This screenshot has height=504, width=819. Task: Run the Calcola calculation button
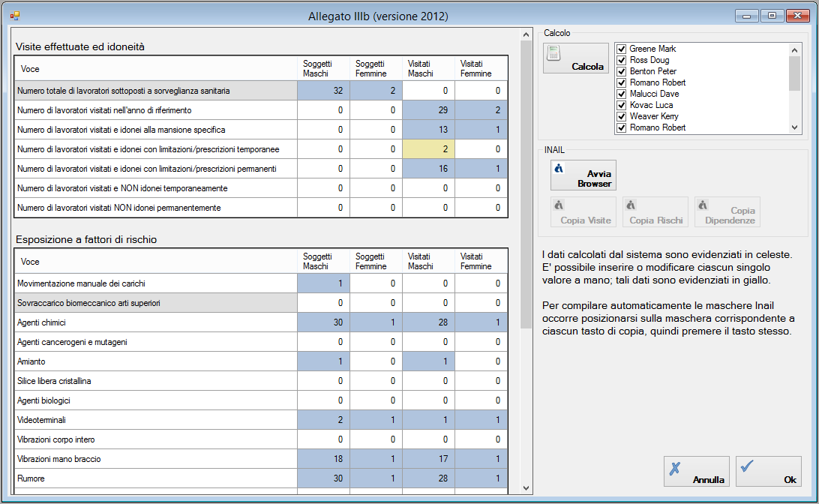[576, 58]
